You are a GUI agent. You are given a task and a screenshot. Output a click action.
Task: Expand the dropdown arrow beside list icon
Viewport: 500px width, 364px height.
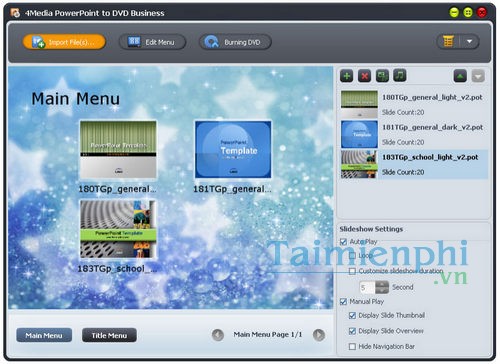[x=469, y=42]
